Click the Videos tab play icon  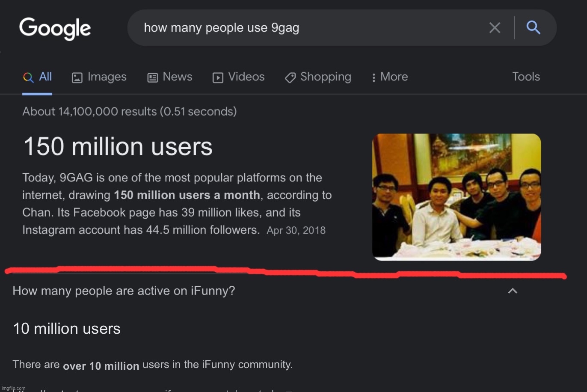tap(218, 77)
